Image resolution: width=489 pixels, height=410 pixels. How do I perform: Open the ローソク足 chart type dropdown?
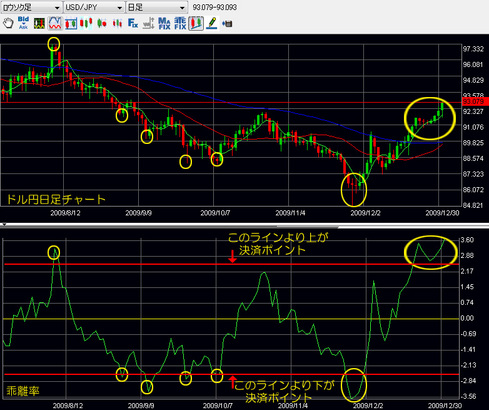(x=32, y=7)
